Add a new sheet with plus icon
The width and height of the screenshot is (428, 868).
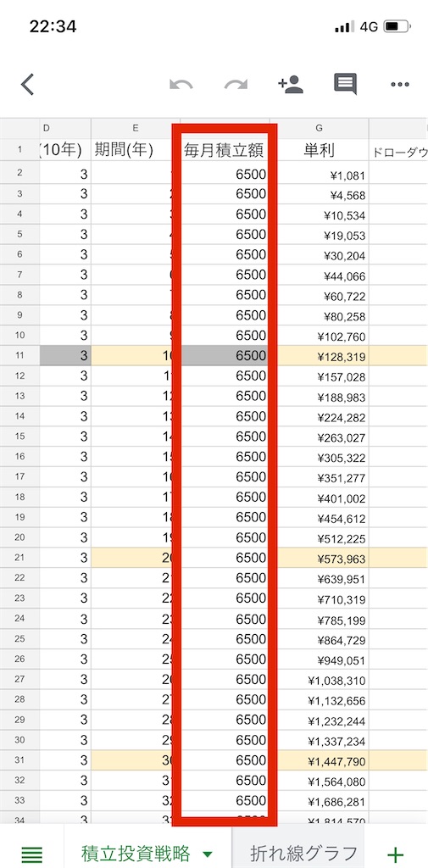(x=395, y=854)
